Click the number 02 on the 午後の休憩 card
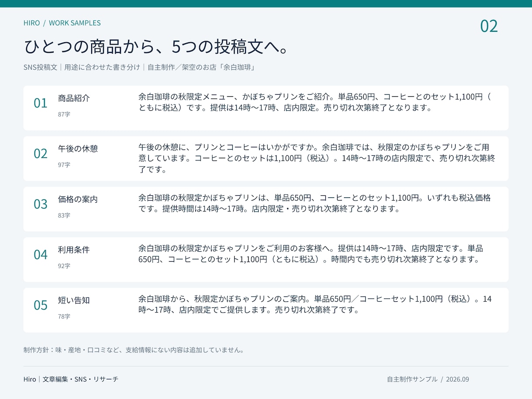Screen dimensions: 532x399 pos(41,154)
